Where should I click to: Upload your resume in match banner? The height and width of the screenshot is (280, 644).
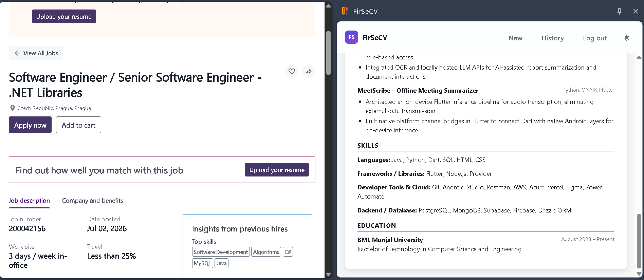pos(277,170)
